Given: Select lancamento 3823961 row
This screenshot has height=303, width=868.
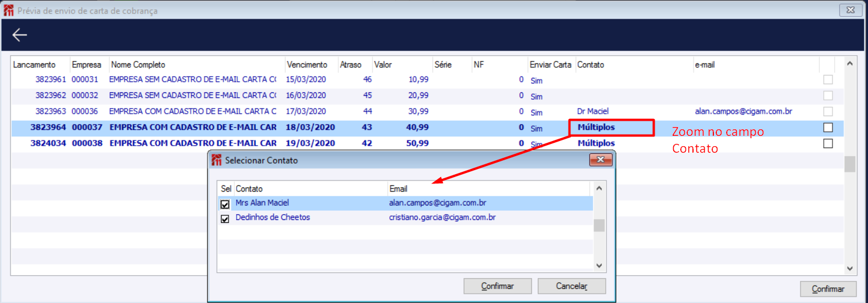Looking at the screenshot, I should coord(427,80).
